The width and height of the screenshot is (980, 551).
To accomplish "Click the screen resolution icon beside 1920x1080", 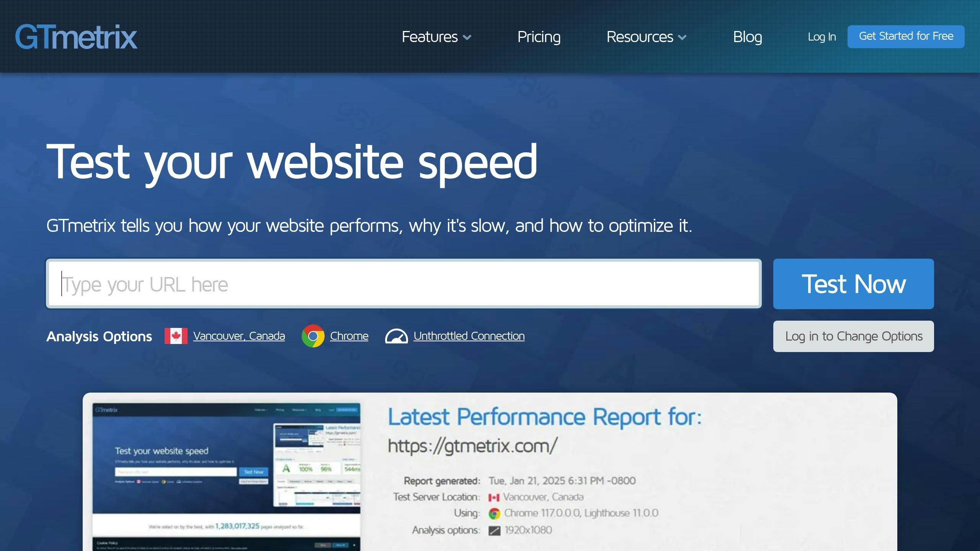I will (494, 531).
